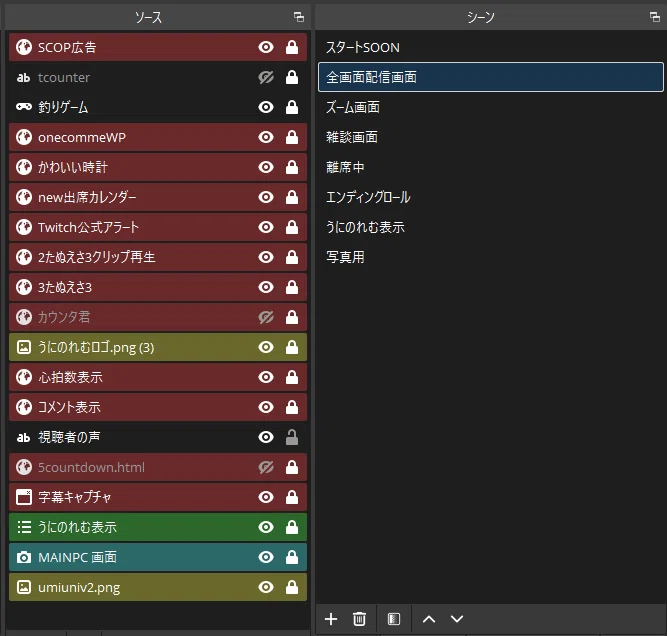Hide the new出席カレンダー source
667x636 pixels.
tap(266, 197)
